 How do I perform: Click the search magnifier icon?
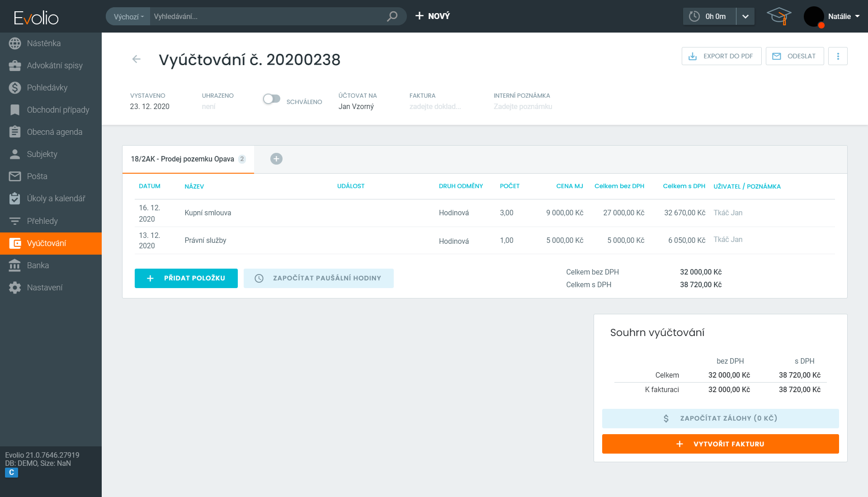coord(392,16)
